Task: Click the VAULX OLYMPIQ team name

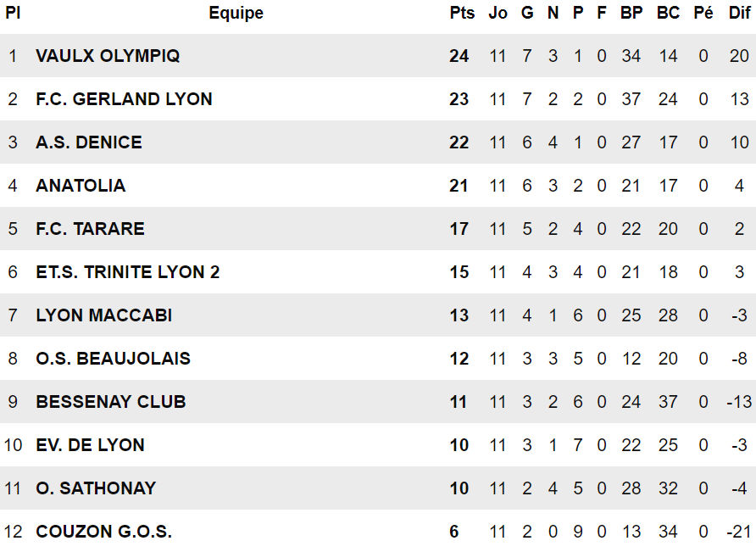Action: pos(108,56)
